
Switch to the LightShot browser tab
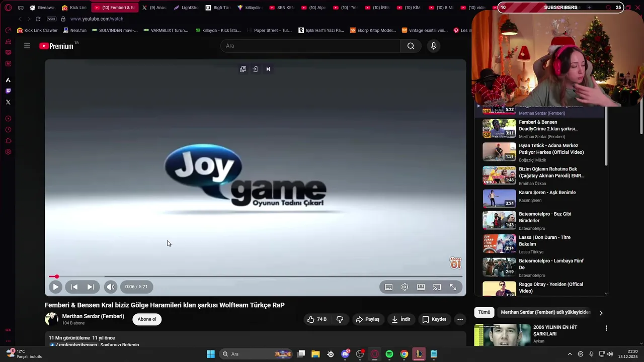pyautogui.click(x=187, y=8)
